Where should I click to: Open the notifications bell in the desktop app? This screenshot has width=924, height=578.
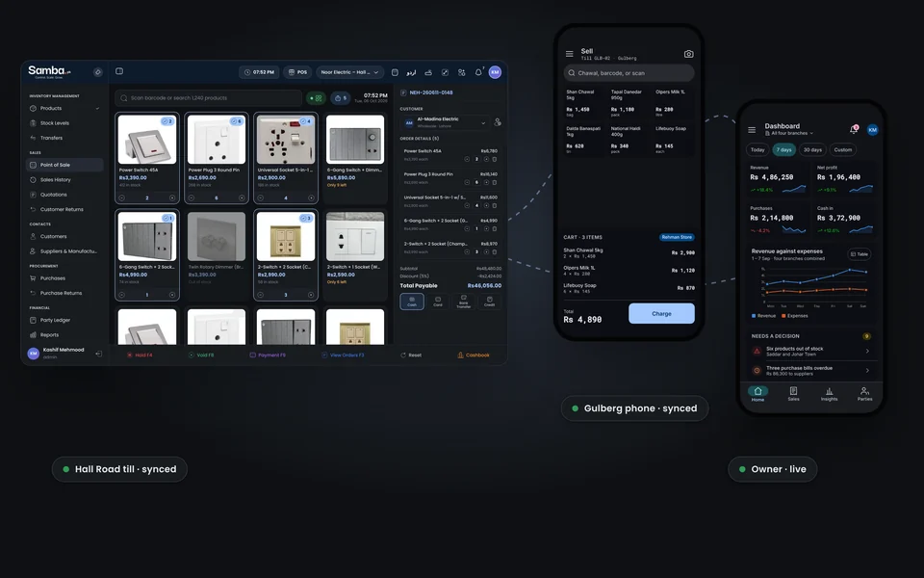click(x=478, y=72)
